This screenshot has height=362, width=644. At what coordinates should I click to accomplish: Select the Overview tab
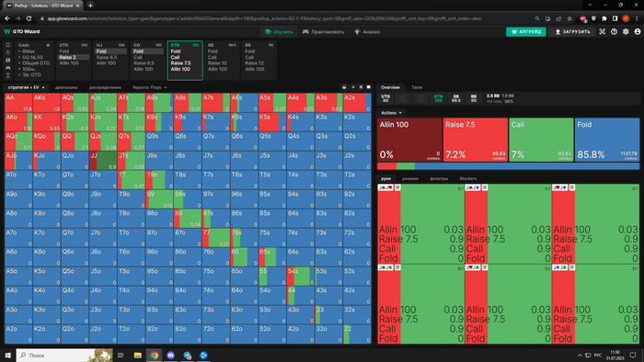[390, 87]
